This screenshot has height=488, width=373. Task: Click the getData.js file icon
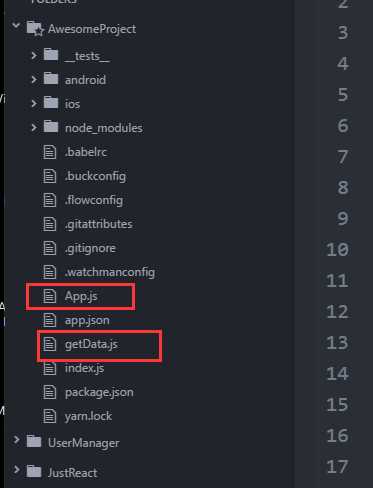click(50, 344)
